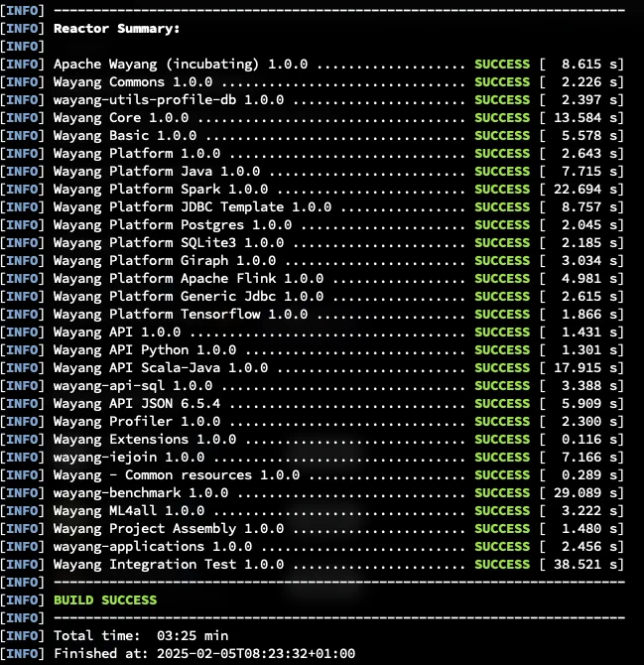Select 'Wayang Platform Apache Flink 1.0.0' text
The width and height of the screenshot is (644, 665).
189,279
